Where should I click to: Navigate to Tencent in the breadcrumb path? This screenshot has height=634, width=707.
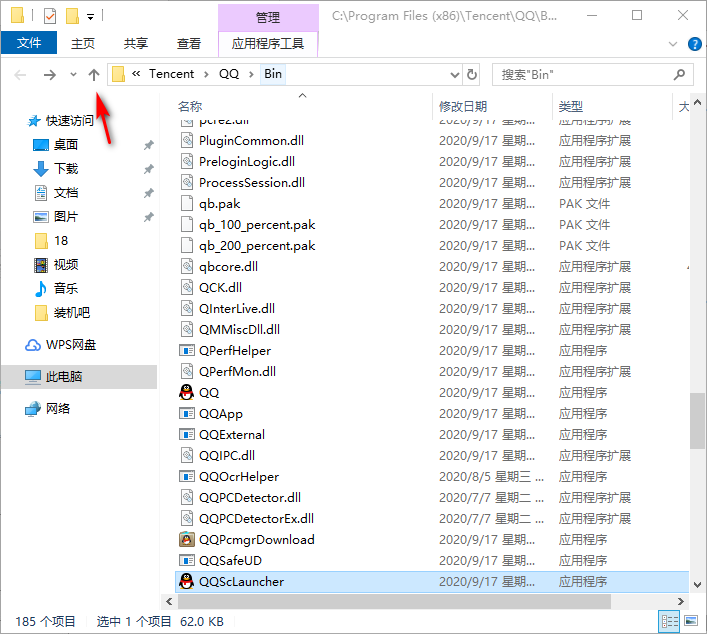pos(171,75)
